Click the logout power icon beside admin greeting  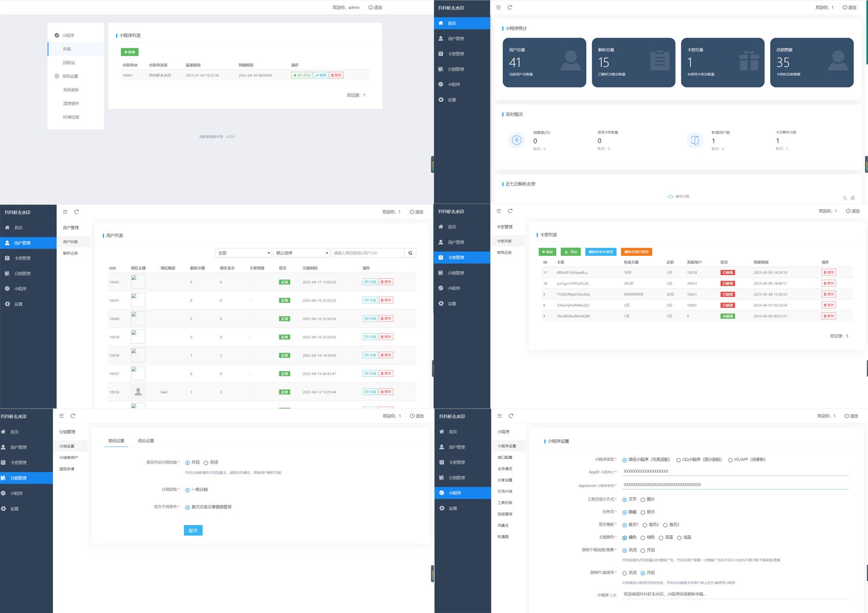[371, 7]
